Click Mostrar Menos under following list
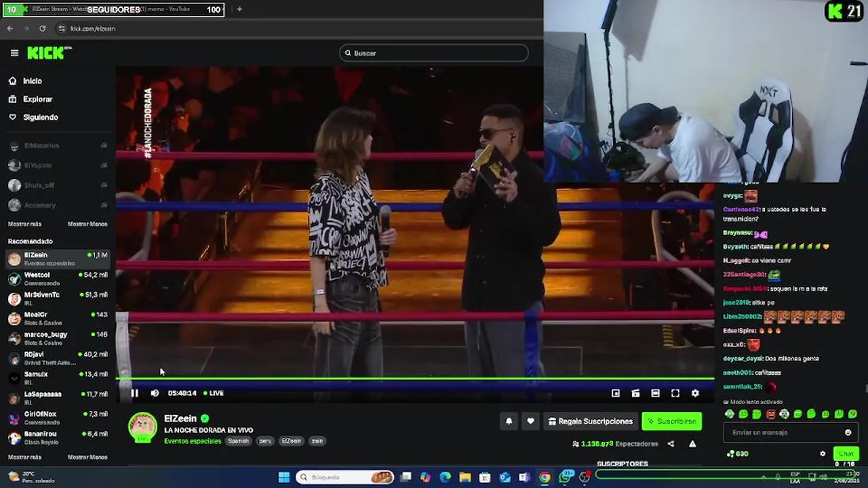This screenshot has height=488, width=868. [x=87, y=224]
